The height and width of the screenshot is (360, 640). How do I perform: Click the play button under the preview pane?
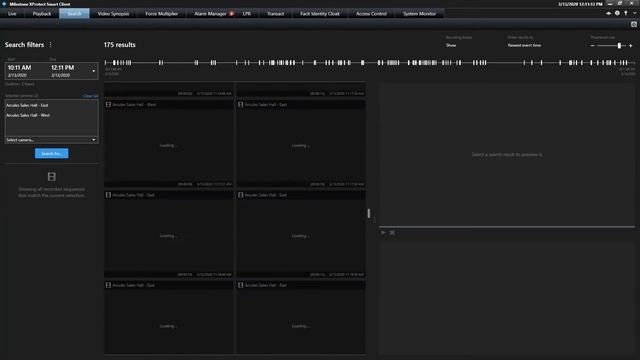pos(383,233)
